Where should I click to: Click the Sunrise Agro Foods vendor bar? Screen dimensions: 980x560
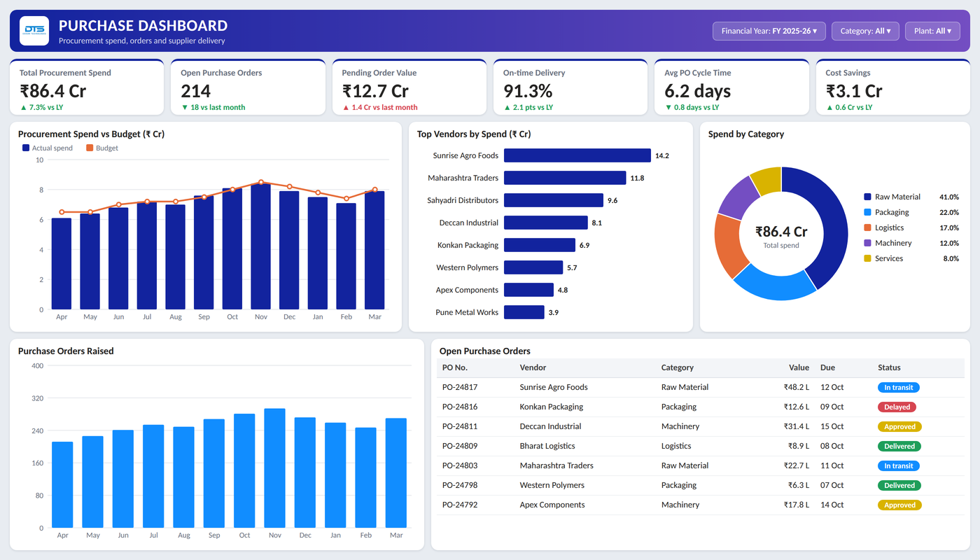577,155
